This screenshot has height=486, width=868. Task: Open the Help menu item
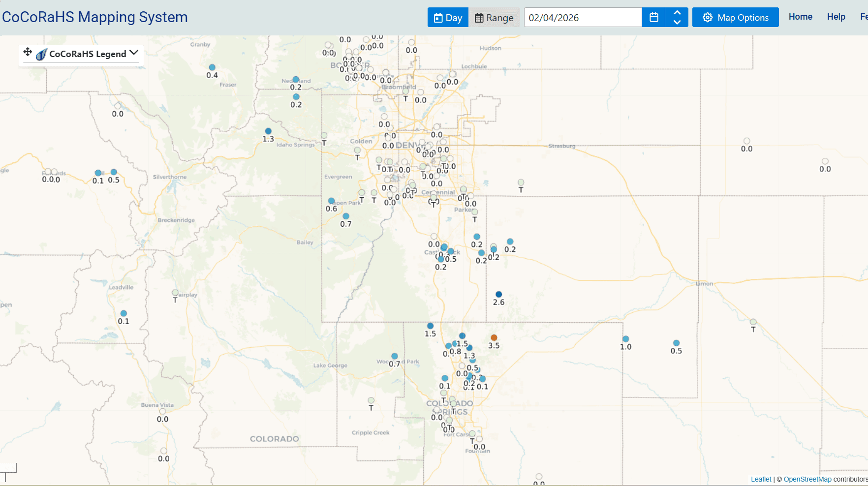pos(836,17)
